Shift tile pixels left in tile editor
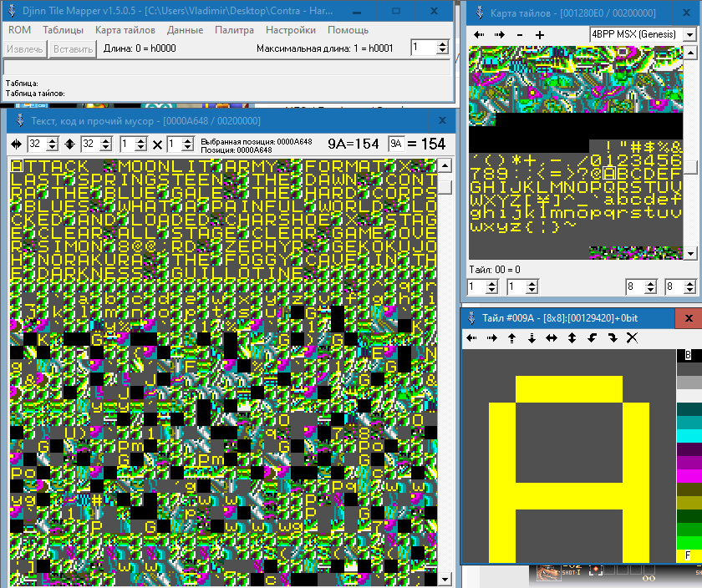This screenshot has height=588, width=702. click(x=471, y=338)
